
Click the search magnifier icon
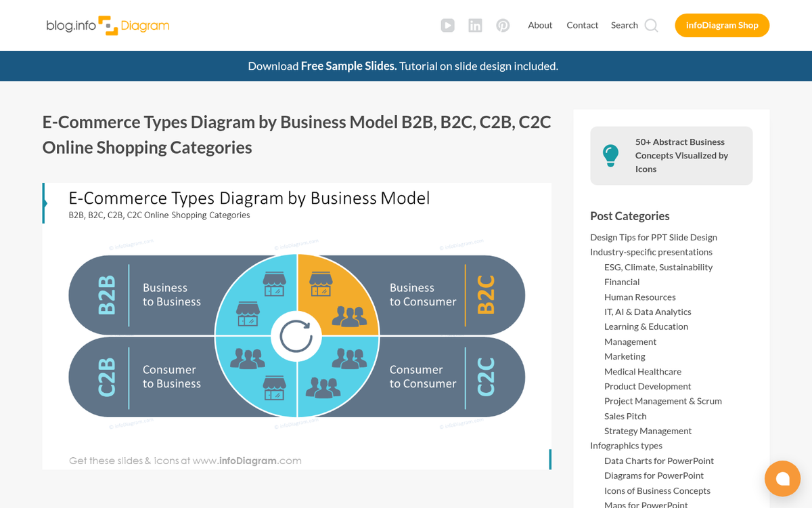click(x=650, y=25)
